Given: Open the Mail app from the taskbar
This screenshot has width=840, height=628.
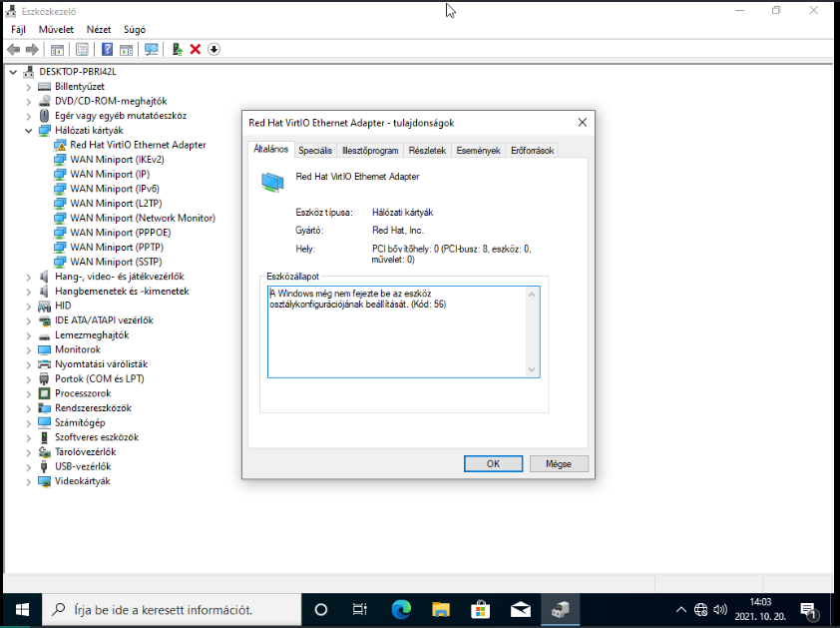Looking at the screenshot, I should coord(520,610).
